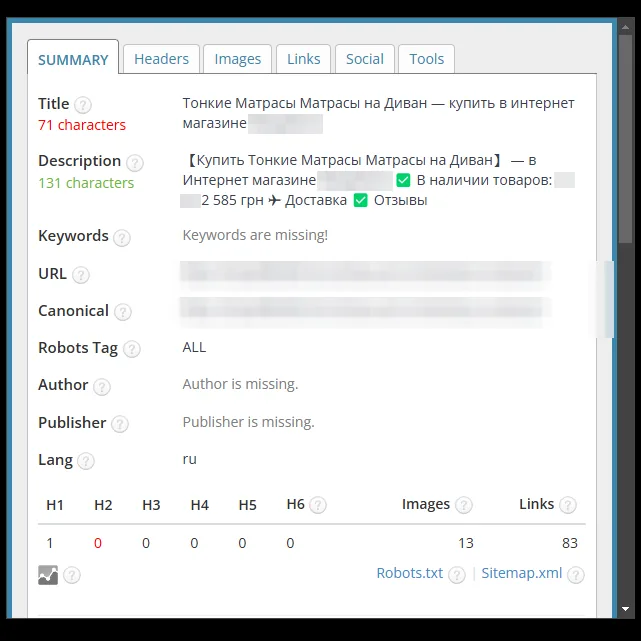Open the Sitemap.xml link
The width and height of the screenshot is (641, 641).
click(522, 573)
